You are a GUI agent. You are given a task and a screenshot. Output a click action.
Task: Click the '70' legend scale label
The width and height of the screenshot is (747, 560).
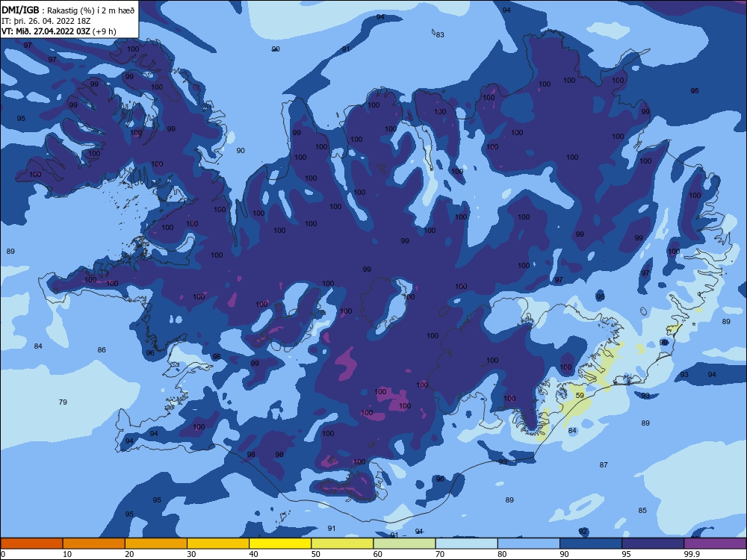[440, 554]
